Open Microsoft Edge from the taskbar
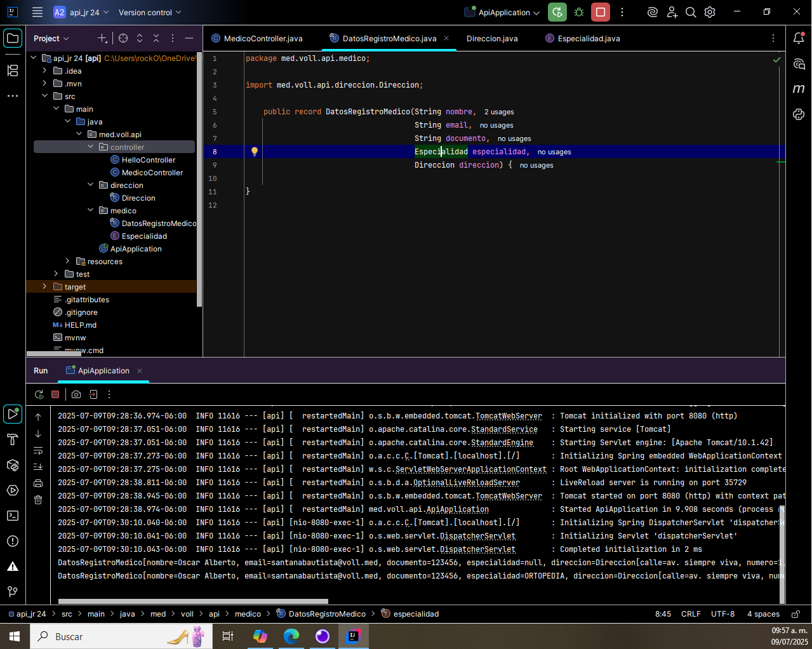The height and width of the screenshot is (649, 812). tap(291, 636)
